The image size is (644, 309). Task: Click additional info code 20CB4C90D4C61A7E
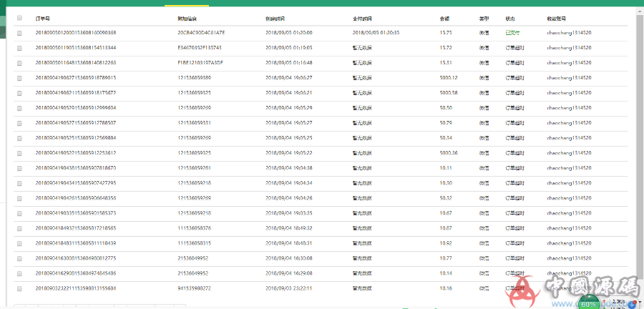click(201, 33)
